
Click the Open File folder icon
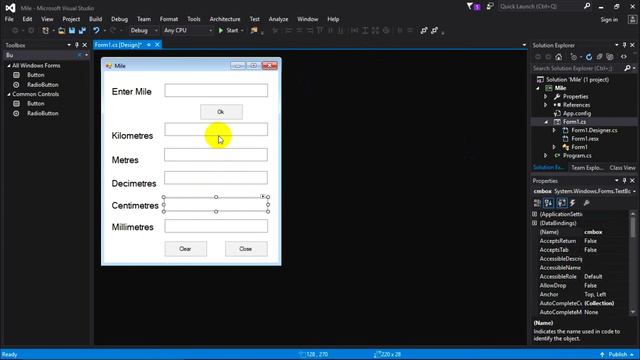click(x=61, y=30)
